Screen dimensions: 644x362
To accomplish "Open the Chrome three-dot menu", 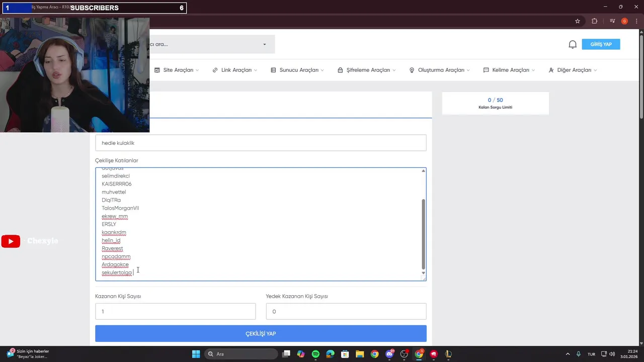I will [x=636, y=21].
